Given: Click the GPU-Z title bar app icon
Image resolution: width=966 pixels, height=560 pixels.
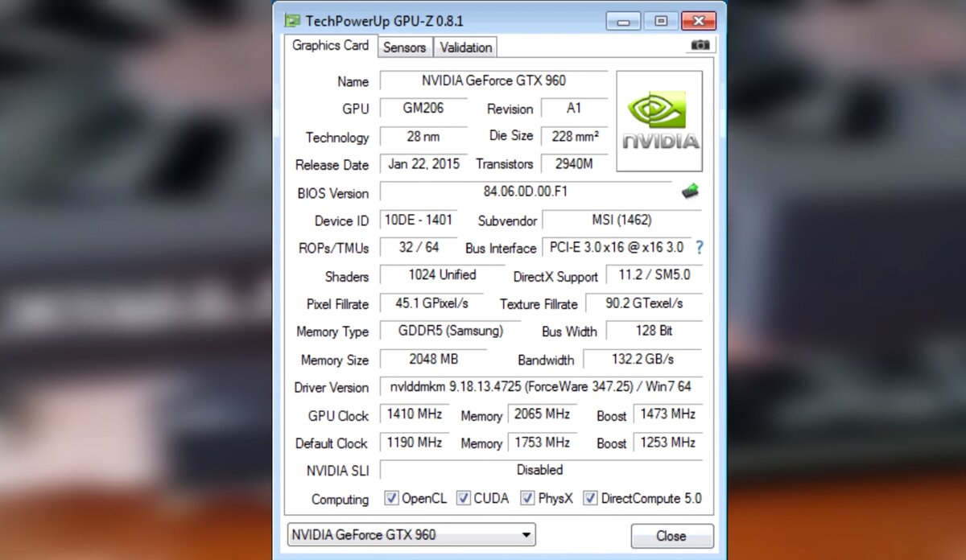Looking at the screenshot, I should [292, 21].
